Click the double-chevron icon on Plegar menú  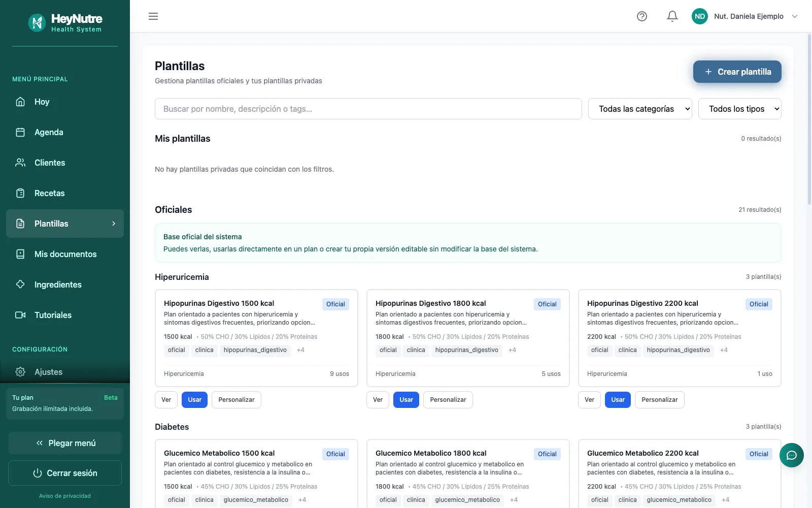[40, 443]
